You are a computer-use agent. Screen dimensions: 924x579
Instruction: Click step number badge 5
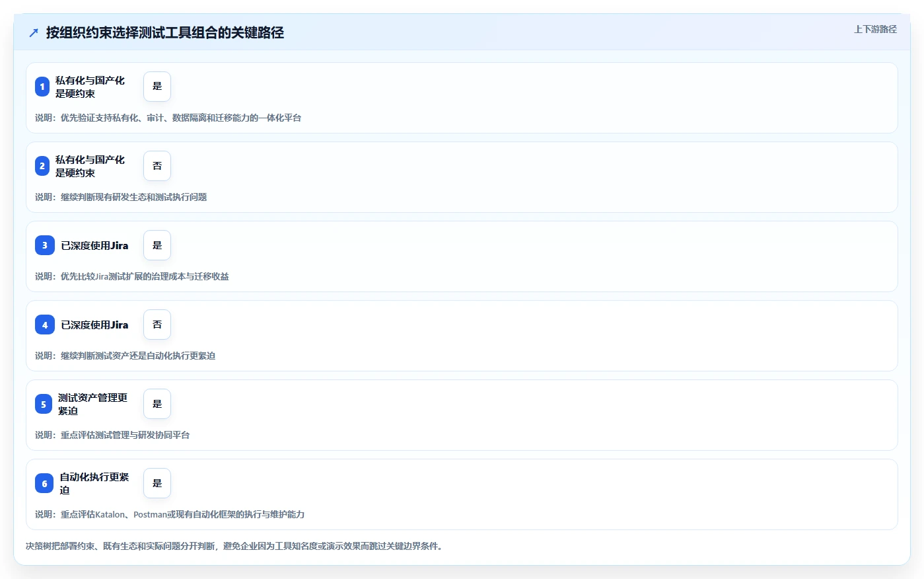click(x=44, y=404)
